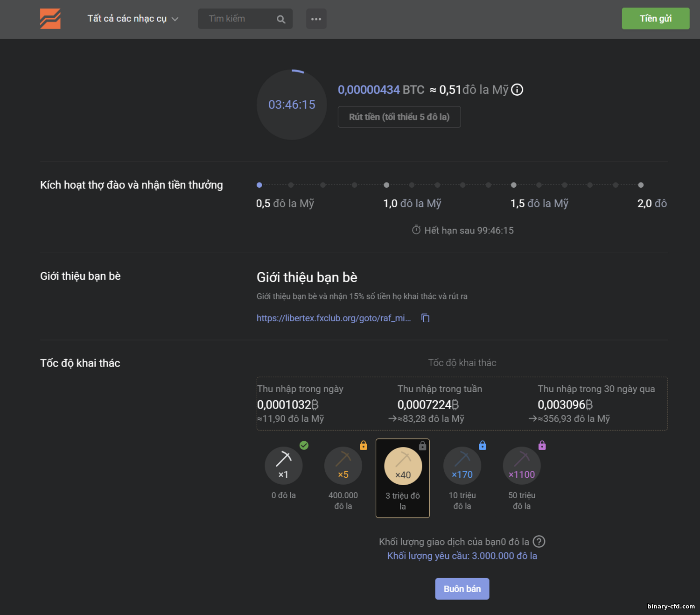
Task: Click the 'Buôn bán' trade button
Action: pyautogui.click(x=462, y=589)
